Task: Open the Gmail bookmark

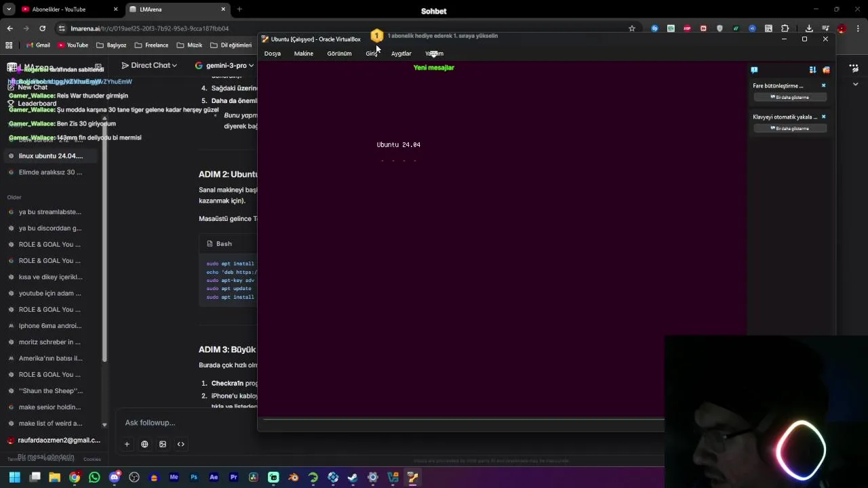Action: pos(37,45)
